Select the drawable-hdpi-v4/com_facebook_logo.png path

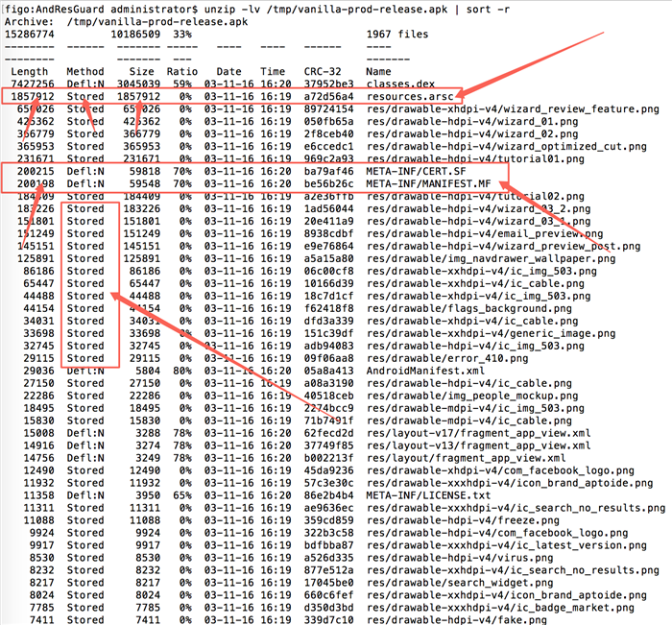497,533
